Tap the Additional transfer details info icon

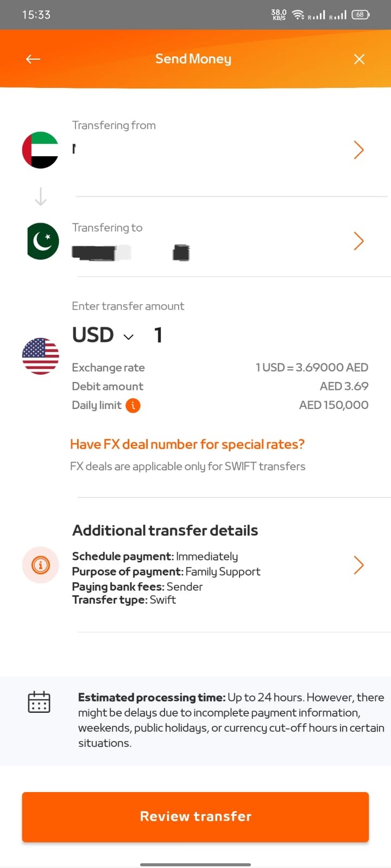pos(40,565)
